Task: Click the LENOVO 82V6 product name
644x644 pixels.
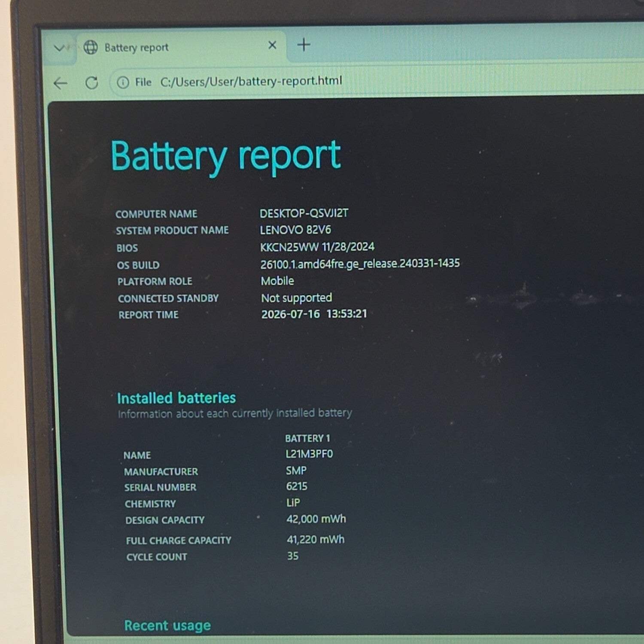Action: click(x=295, y=230)
